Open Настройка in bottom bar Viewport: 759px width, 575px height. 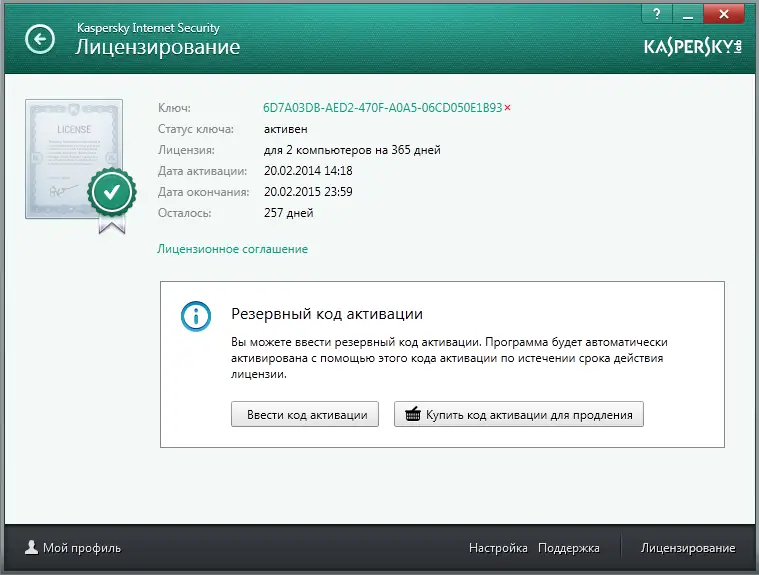tap(498, 548)
